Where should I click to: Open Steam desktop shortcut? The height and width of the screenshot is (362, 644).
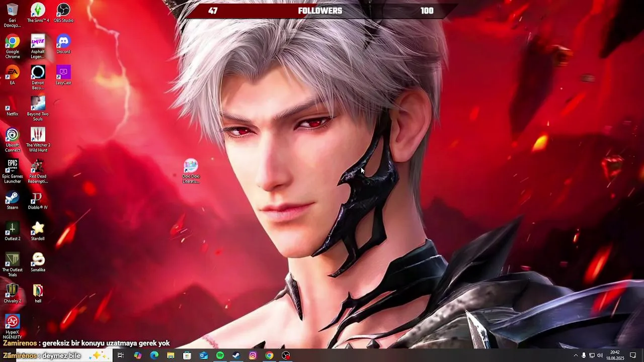point(12,200)
